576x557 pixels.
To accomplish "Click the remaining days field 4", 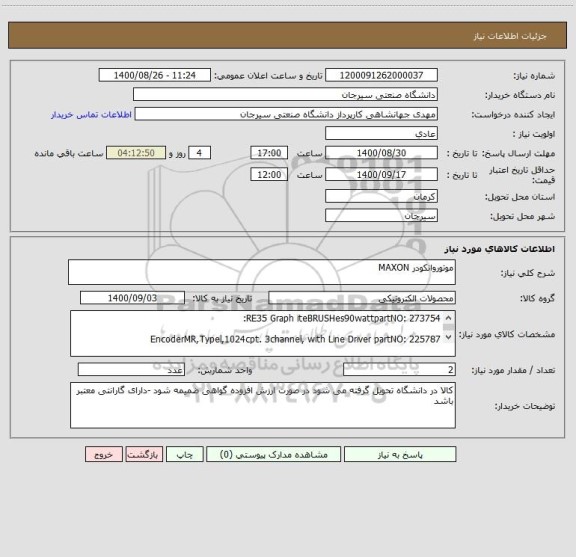I will 199,153.
